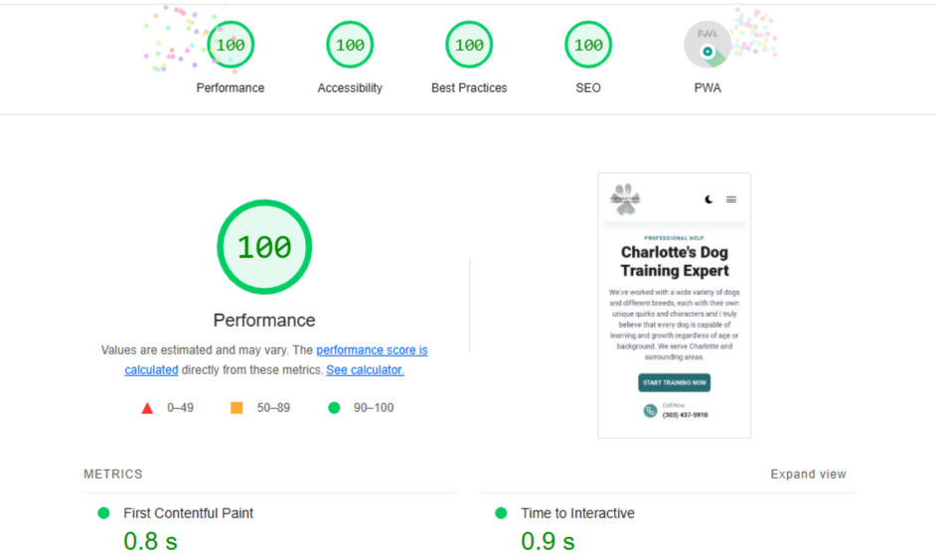Click the red triangle 0–49 legend icon
This screenshot has height=560, width=935.
click(147, 408)
